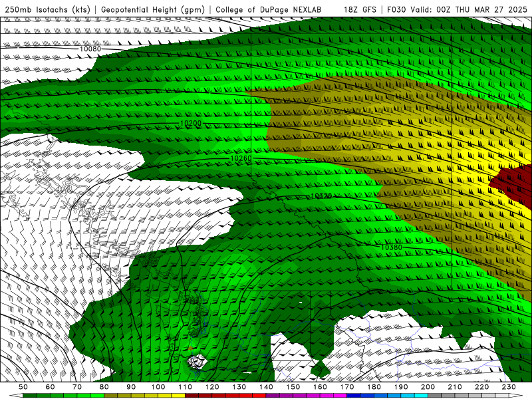Click the dark blue swatch right of 170
This screenshot has height=399, width=532.
pyautogui.click(x=354, y=396)
